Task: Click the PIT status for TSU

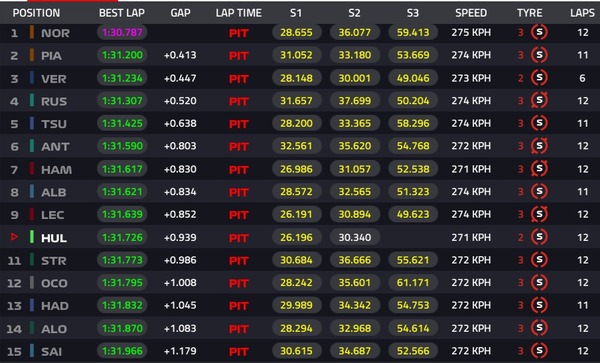Action: tap(239, 124)
